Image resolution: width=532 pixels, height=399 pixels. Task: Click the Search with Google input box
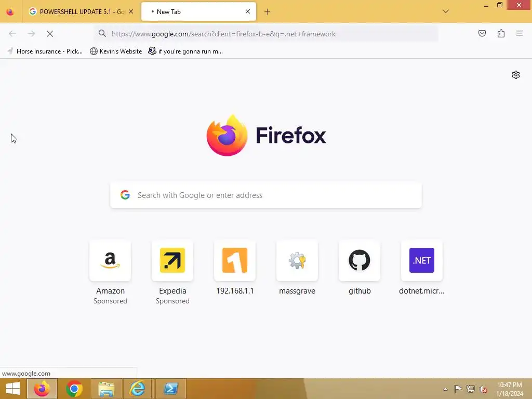click(x=266, y=195)
